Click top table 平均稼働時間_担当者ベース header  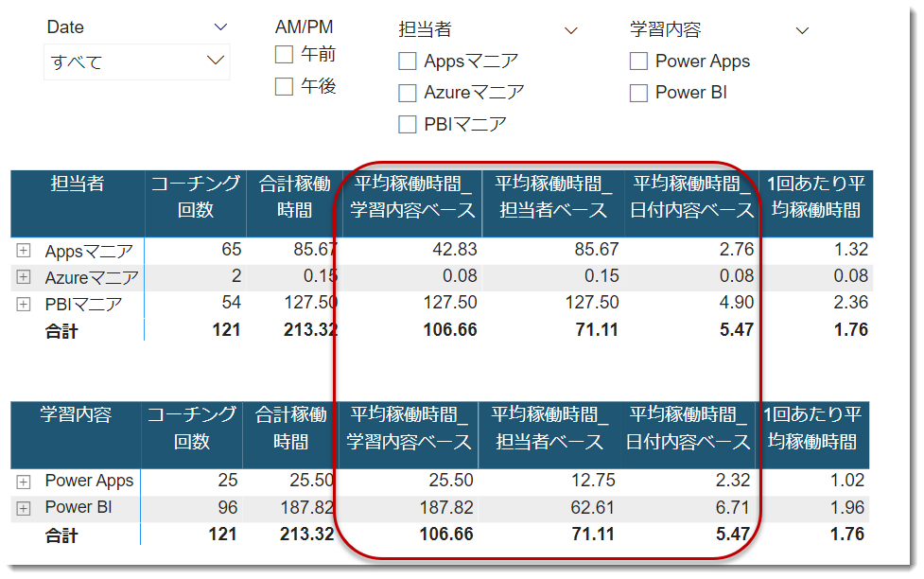(553, 204)
